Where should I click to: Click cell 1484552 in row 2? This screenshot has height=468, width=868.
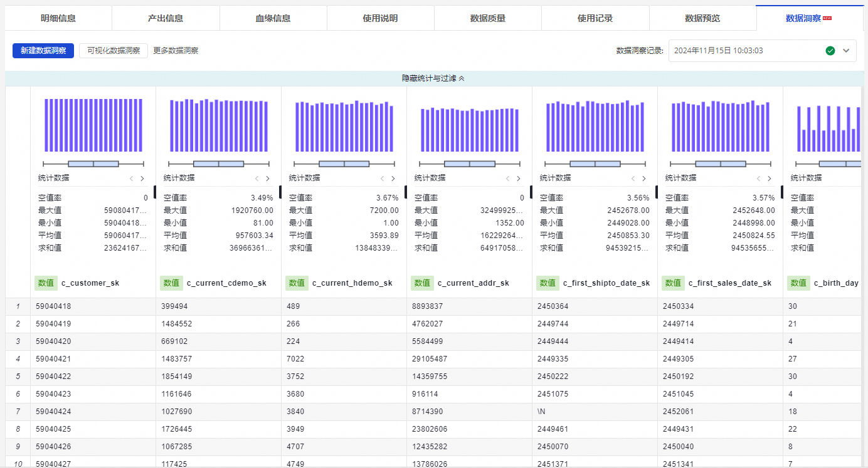tap(218, 324)
